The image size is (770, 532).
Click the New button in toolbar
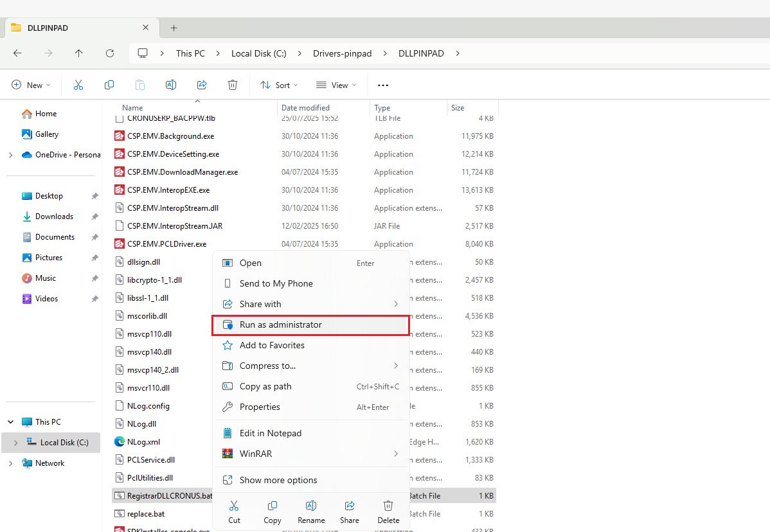click(x=31, y=85)
